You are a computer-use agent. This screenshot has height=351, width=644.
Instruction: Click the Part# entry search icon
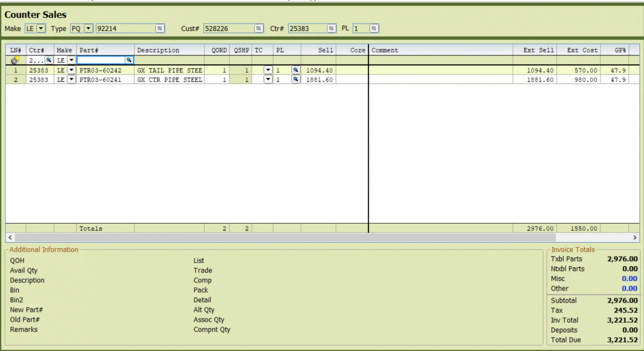click(x=129, y=60)
